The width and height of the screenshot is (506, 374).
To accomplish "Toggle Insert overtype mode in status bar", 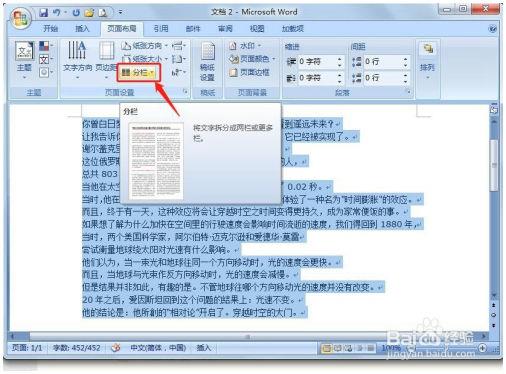I will click(204, 348).
